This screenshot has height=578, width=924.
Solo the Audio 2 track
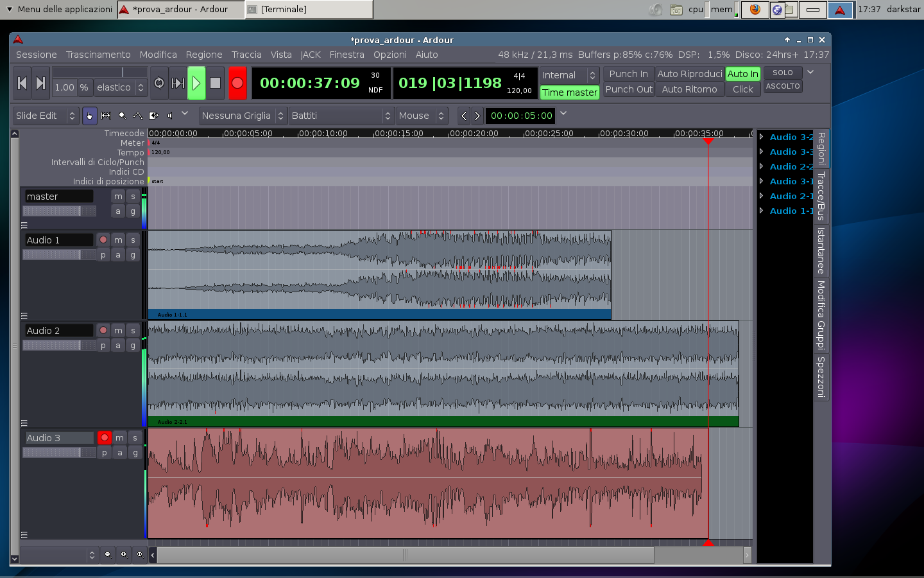click(x=133, y=330)
